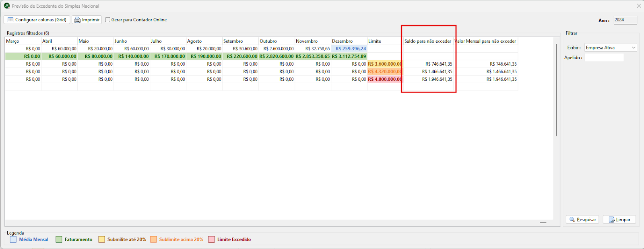The height and width of the screenshot is (249, 644).
Task: Click the grid icon on Configurar colunas button
Action: click(x=10, y=20)
